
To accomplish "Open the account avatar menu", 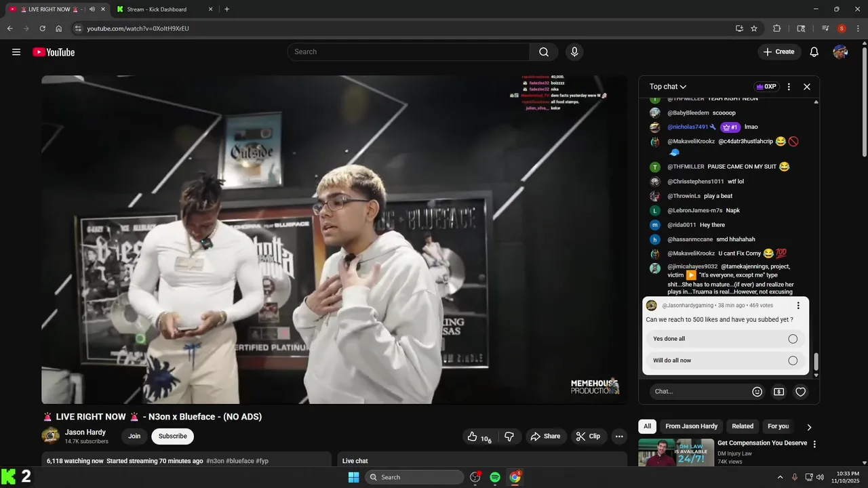I will [841, 52].
